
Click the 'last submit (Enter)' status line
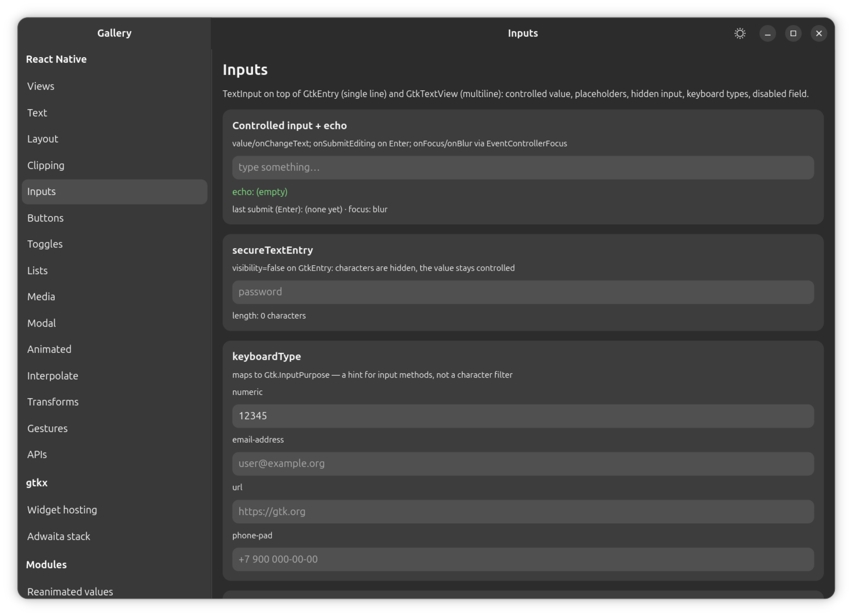coord(310,209)
